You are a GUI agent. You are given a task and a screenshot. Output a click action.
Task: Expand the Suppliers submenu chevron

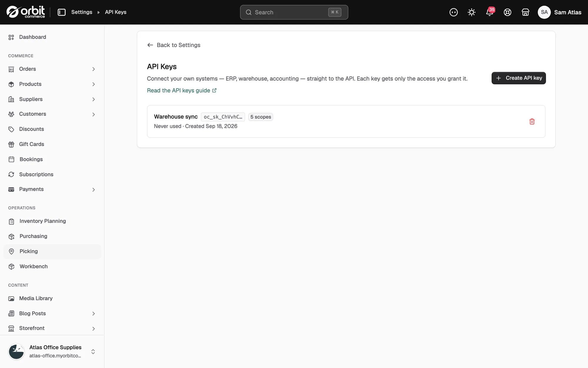tap(93, 100)
